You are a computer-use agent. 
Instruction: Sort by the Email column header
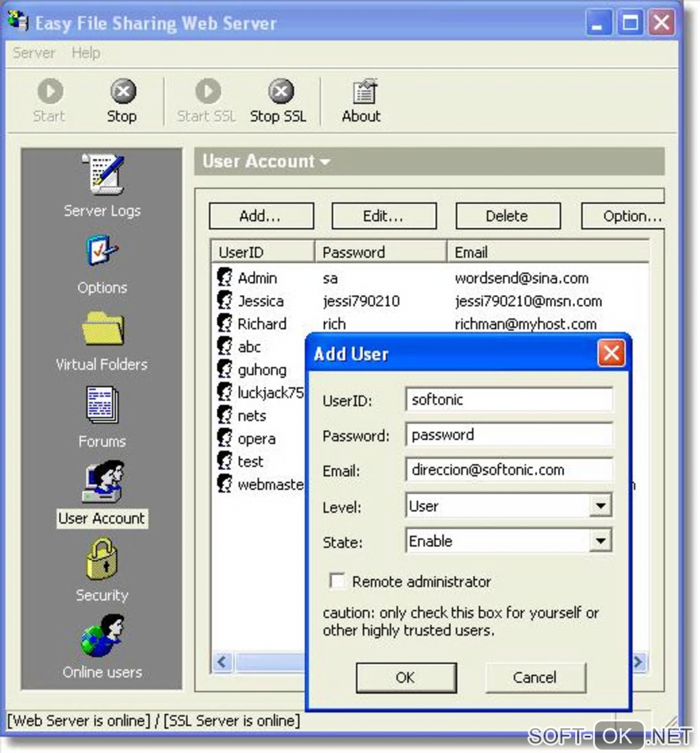click(x=548, y=252)
